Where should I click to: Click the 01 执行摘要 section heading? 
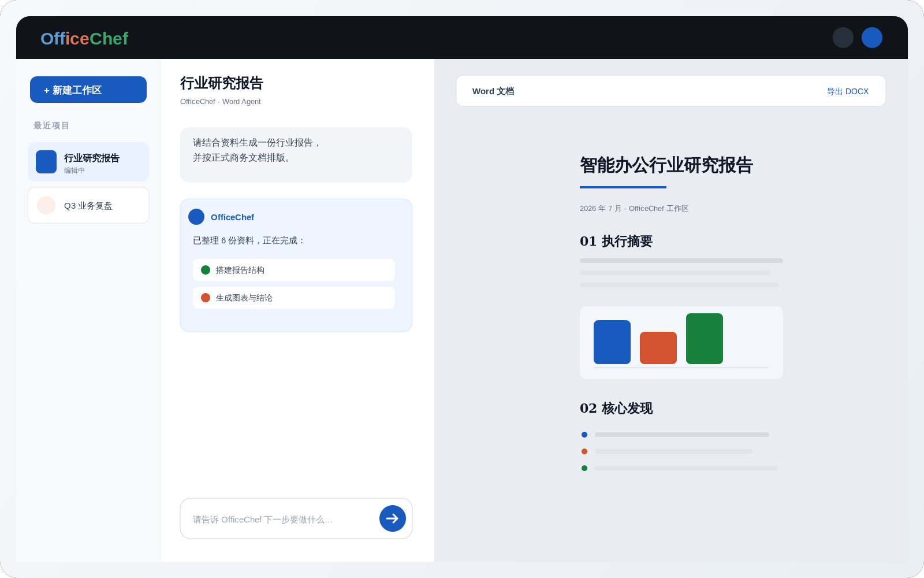click(x=616, y=241)
